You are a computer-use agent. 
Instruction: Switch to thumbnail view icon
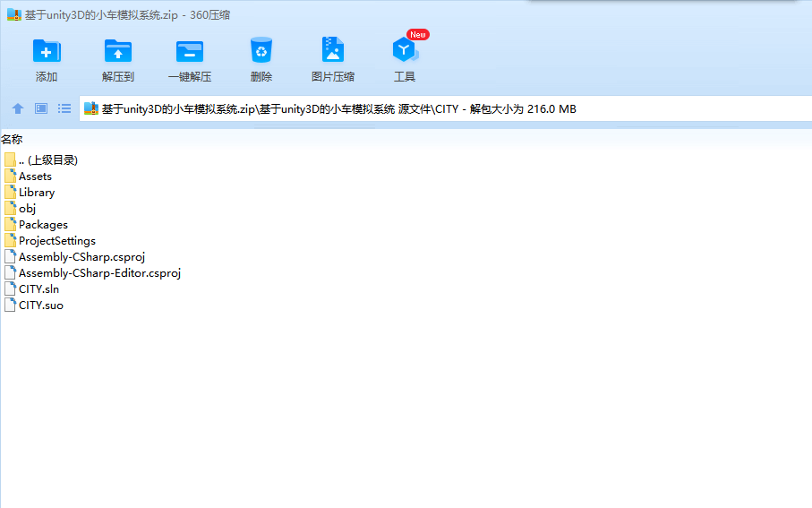pos(41,108)
